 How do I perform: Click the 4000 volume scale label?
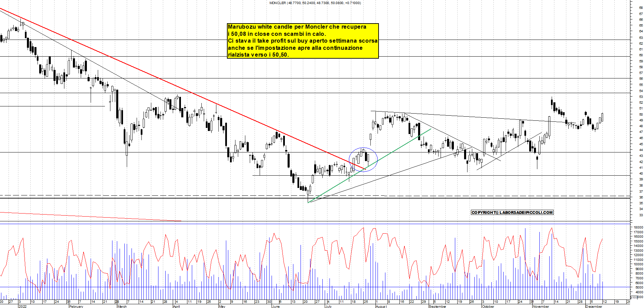tap(639, 292)
